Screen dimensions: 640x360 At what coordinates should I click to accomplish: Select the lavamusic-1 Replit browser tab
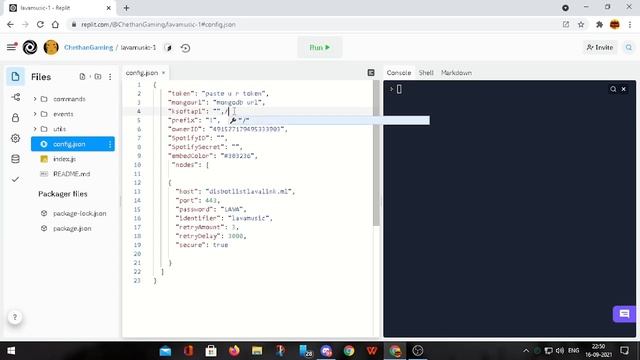(60, 8)
